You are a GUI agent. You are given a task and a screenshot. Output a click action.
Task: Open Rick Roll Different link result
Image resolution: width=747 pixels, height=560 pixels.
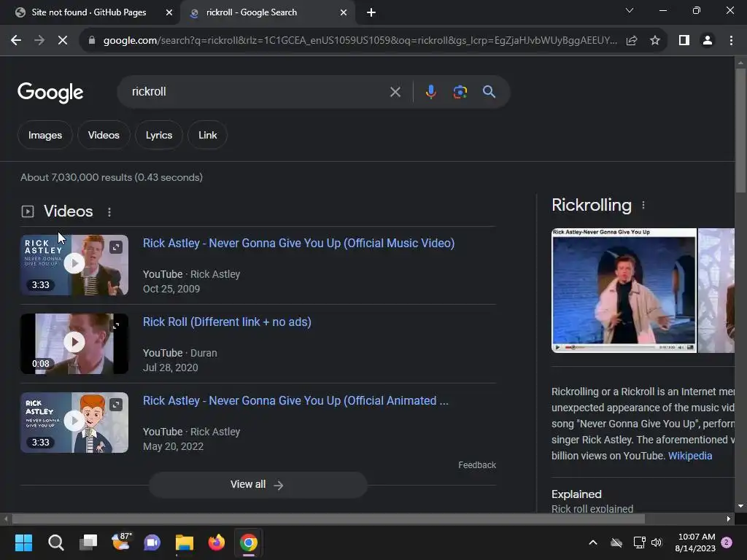click(227, 322)
